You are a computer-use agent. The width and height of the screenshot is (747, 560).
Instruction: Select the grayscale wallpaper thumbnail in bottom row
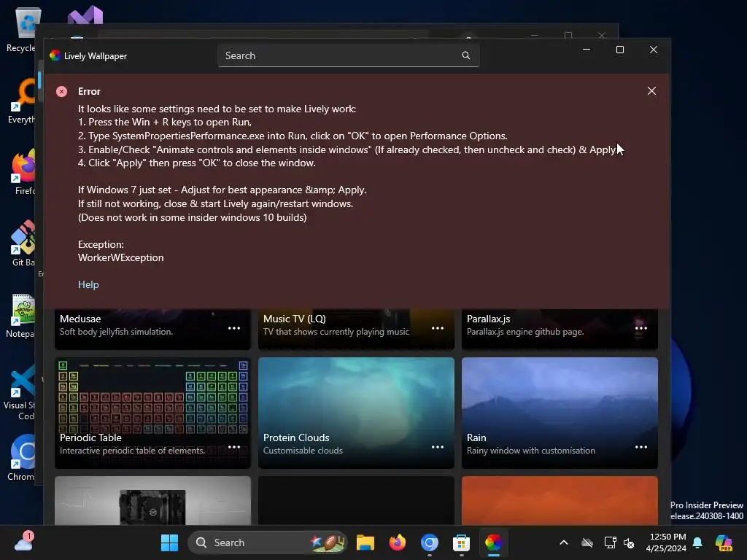pos(152,500)
